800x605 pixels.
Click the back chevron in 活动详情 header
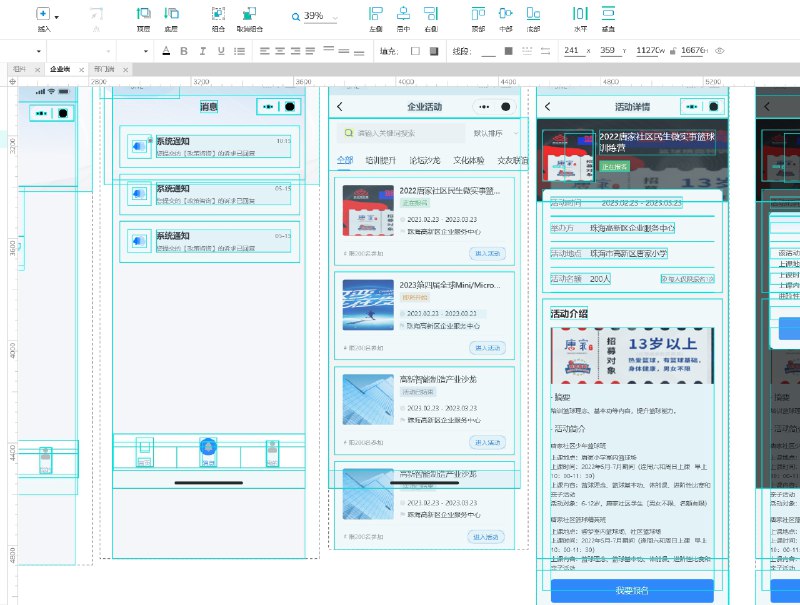(547, 107)
